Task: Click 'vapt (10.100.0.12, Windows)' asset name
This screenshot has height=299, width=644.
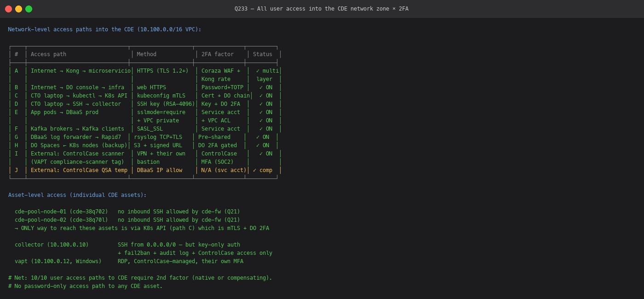Action: 58,261
